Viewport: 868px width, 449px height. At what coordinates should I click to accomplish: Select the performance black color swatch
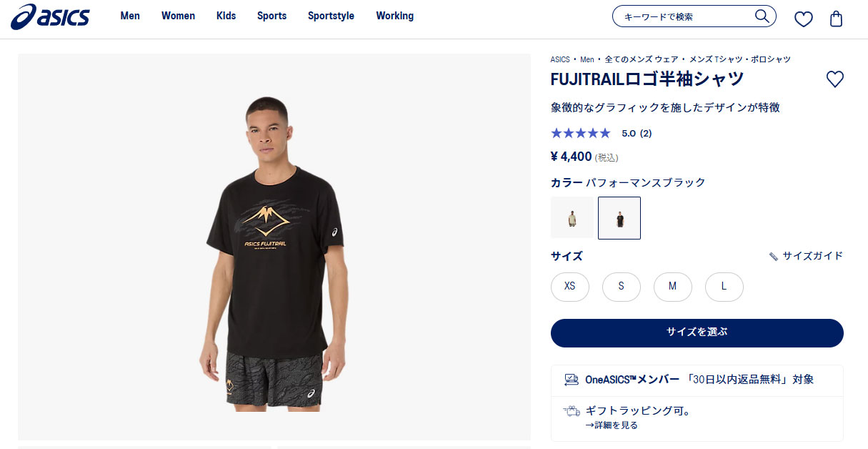[x=619, y=218]
